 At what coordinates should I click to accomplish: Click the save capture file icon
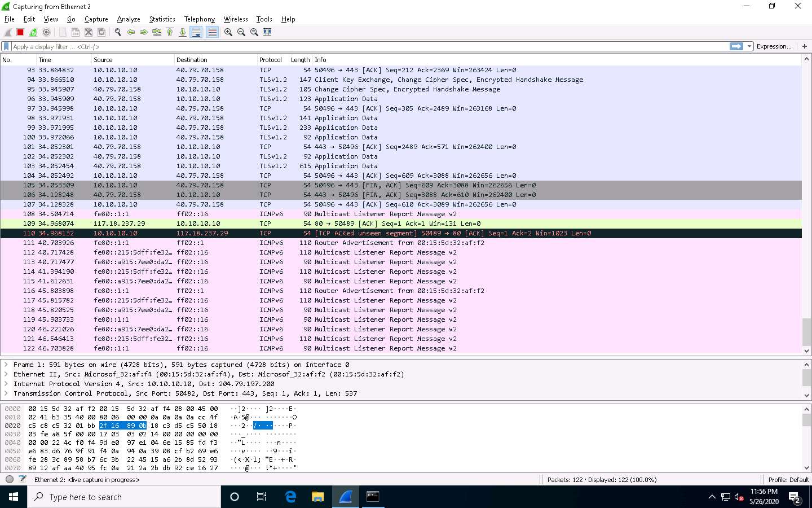coord(76,33)
